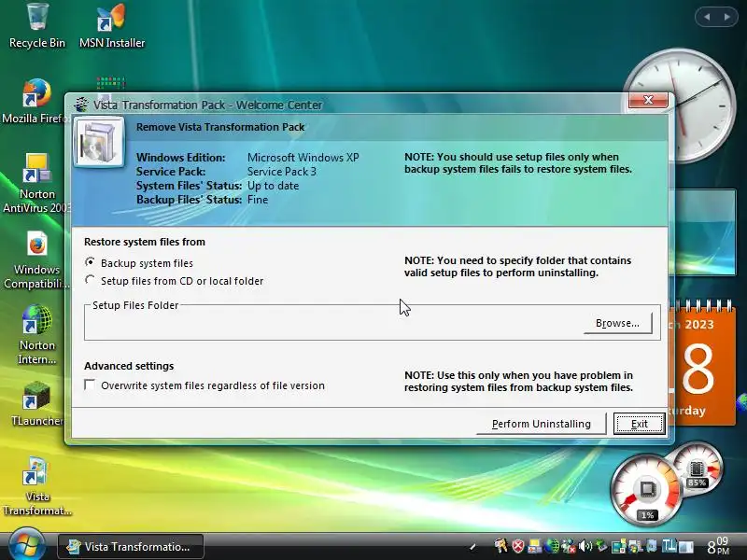Click the Setup Files Folder path field
Screen dimensions: 747x560
(x=333, y=324)
